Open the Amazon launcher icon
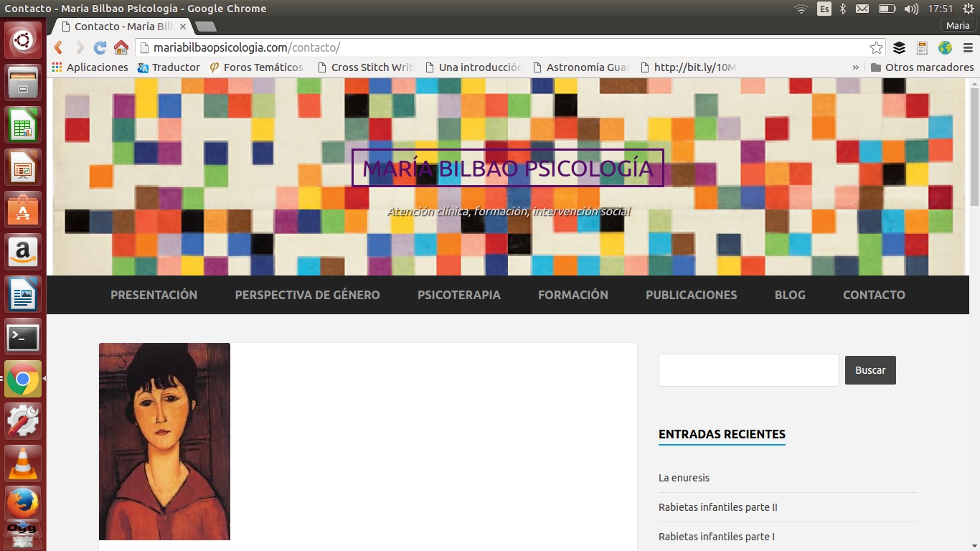980x551 pixels. point(23,253)
